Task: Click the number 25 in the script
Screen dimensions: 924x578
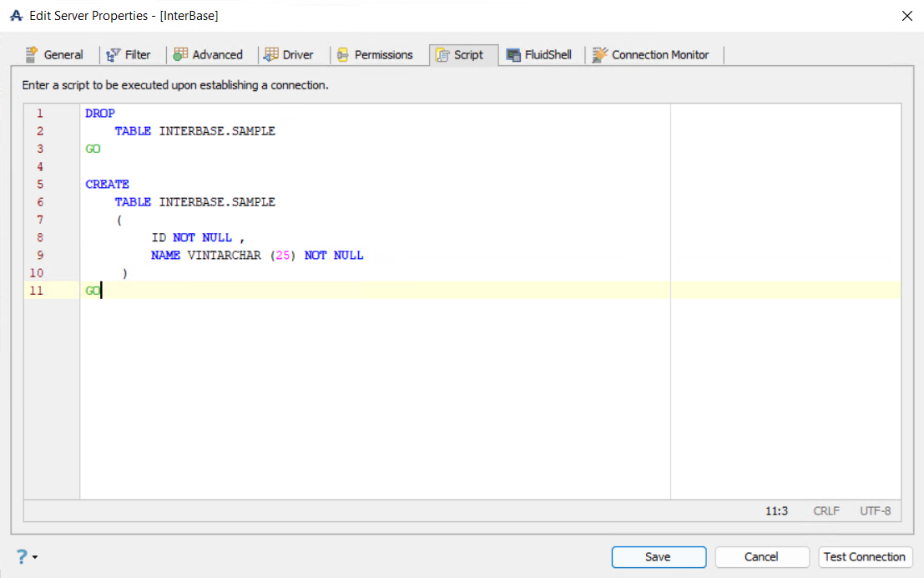Action: point(283,255)
